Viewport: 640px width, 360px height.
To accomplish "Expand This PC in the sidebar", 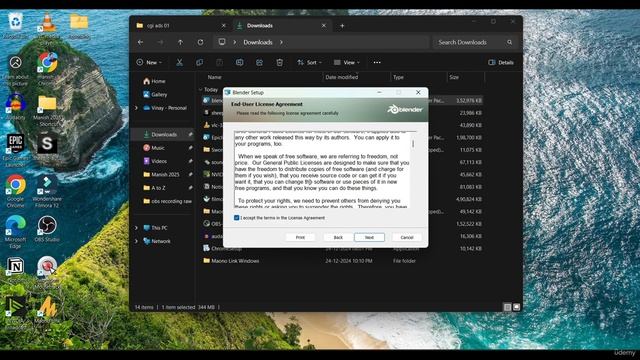I will point(136,228).
